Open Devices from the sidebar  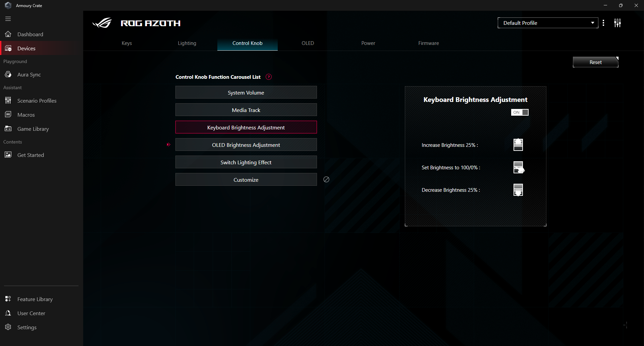(42, 48)
